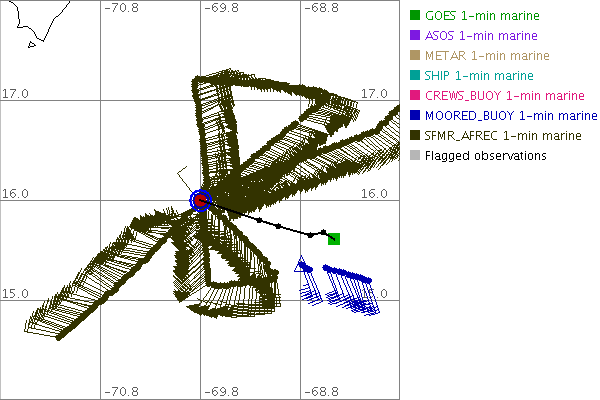This screenshot has width=600, height=400.
Task: Click the -68.8 longitude label at the bottom
Action: tap(322, 392)
